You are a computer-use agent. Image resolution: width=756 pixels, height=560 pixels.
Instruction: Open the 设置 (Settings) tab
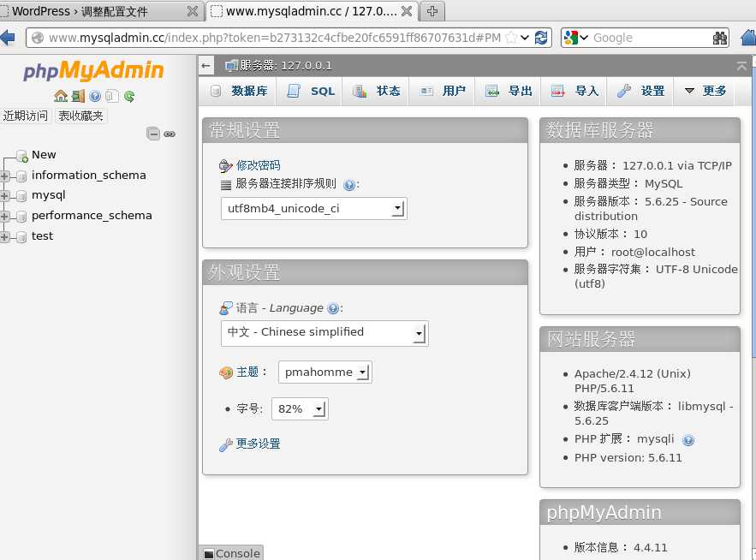tap(640, 91)
